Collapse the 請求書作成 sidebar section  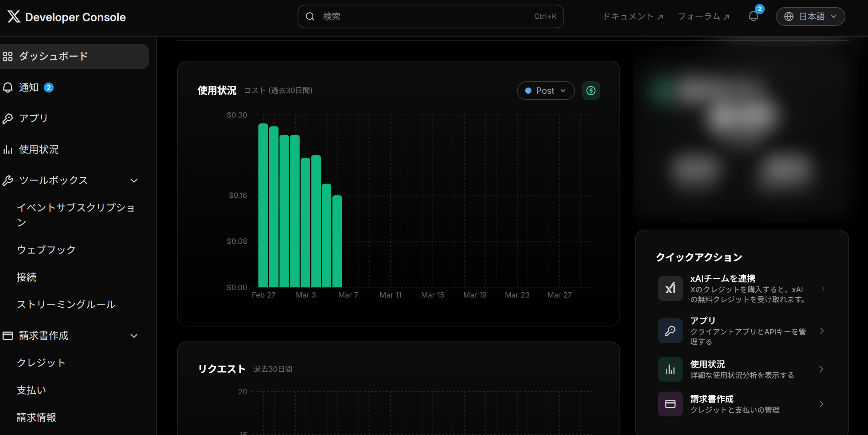click(x=134, y=336)
